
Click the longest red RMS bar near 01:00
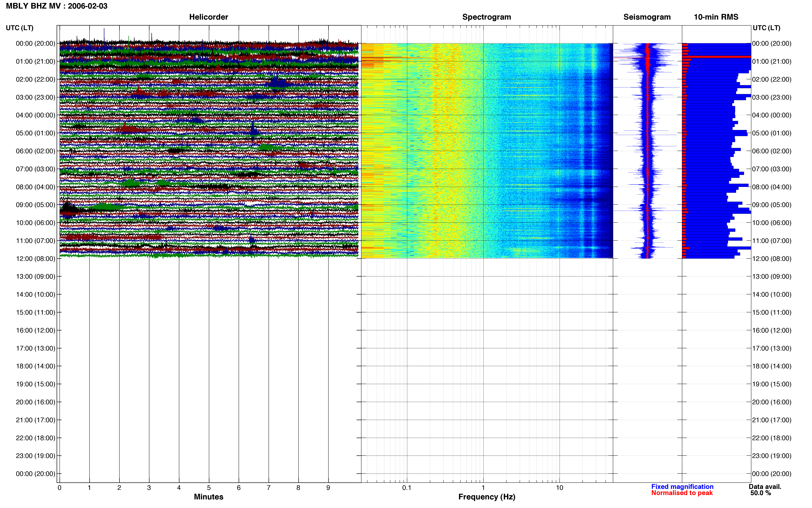coord(716,57)
